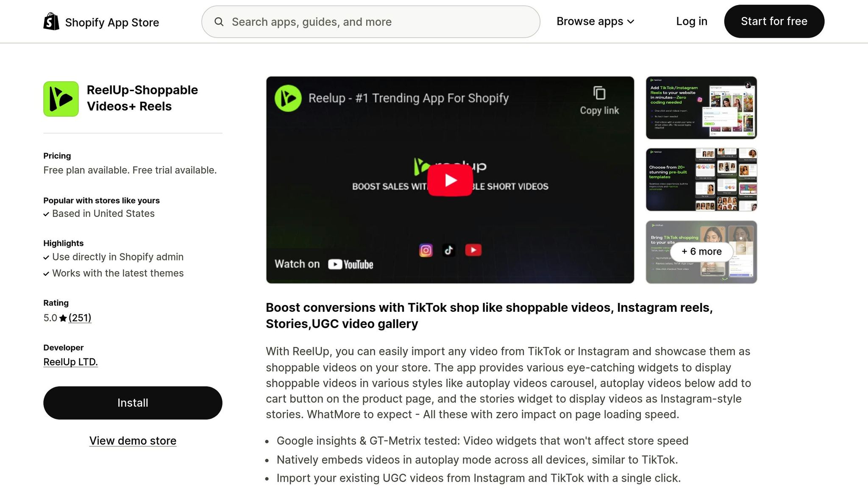Click the Log in menu item
The image size is (868, 488).
click(691, 21)
